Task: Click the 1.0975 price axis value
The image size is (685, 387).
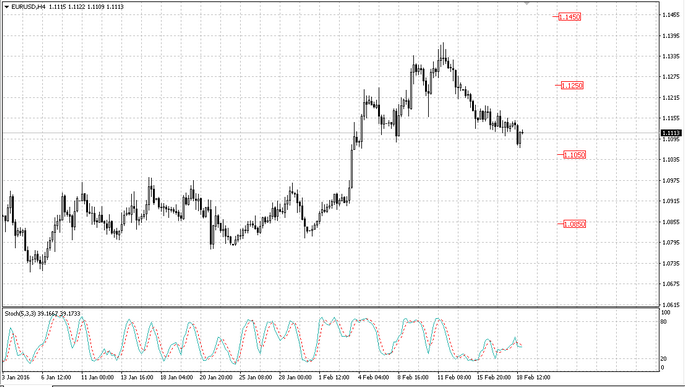Action: pos(671,180)
